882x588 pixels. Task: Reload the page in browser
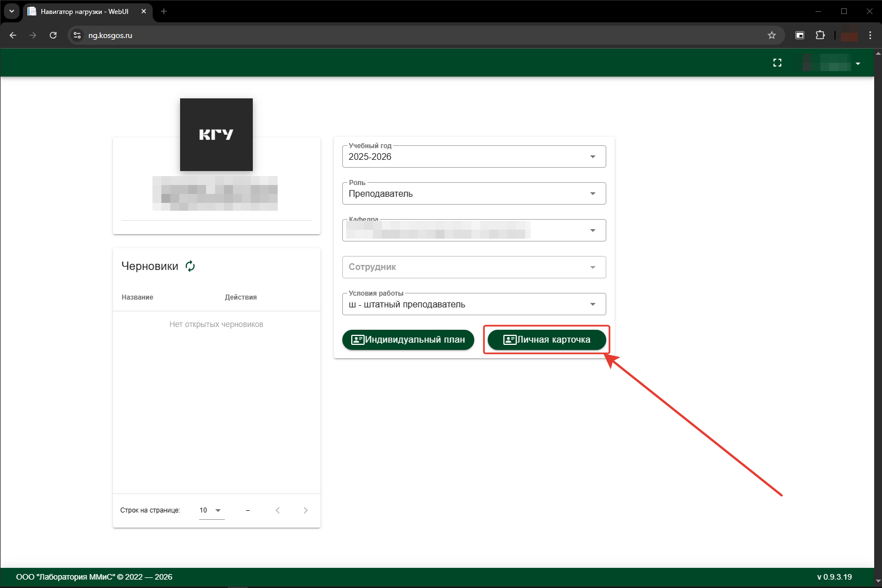coord(53,35)
